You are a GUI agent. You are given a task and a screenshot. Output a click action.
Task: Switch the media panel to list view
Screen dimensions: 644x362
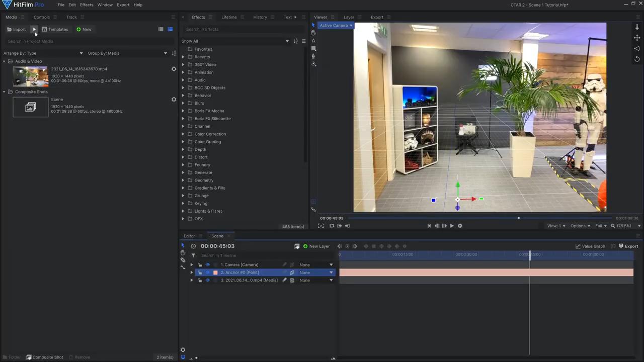point(161,29)
